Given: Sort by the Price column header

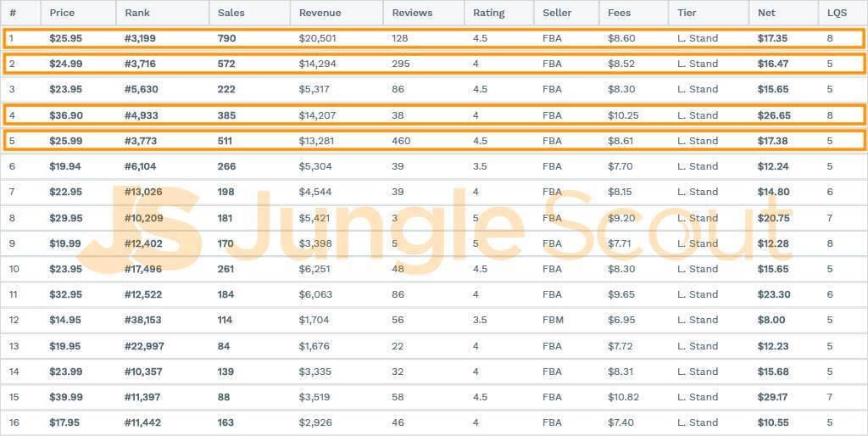Looking at the screenshot, I should (x=62, y=13).
